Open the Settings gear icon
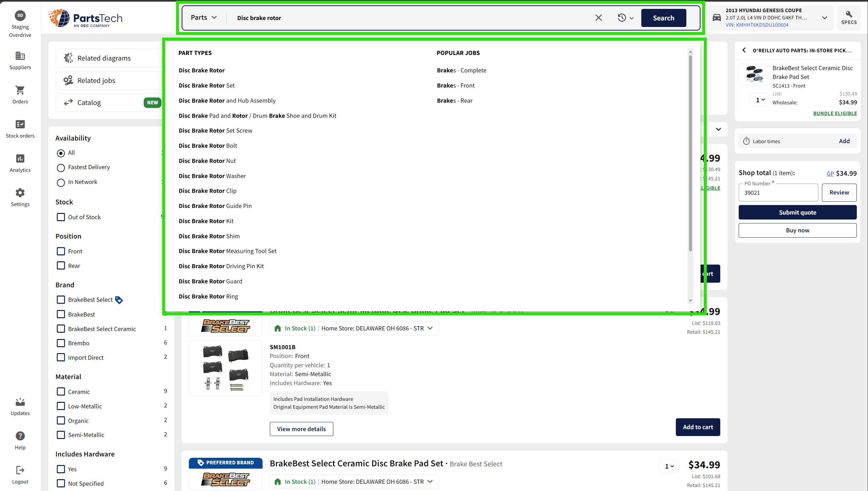 coord(20,193)
